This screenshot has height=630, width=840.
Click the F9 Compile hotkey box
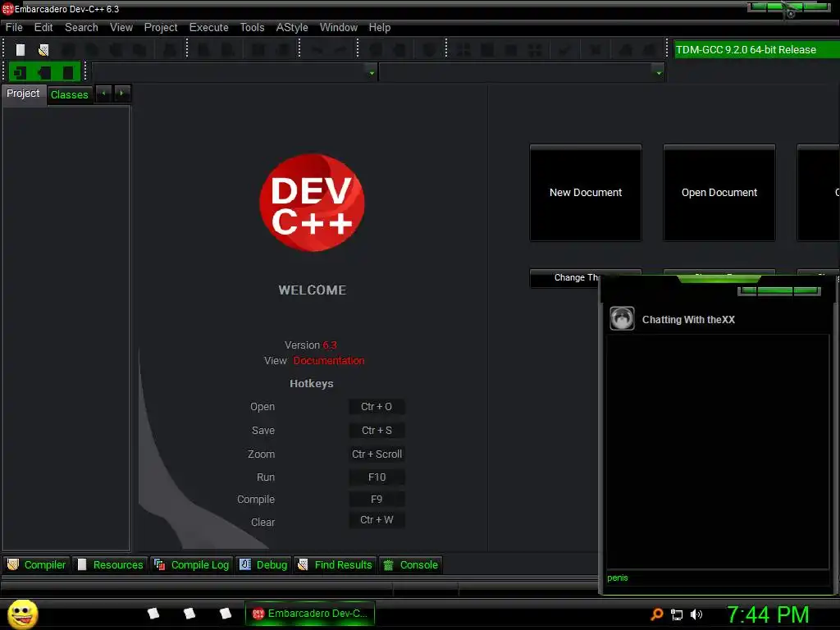[377, 500]
